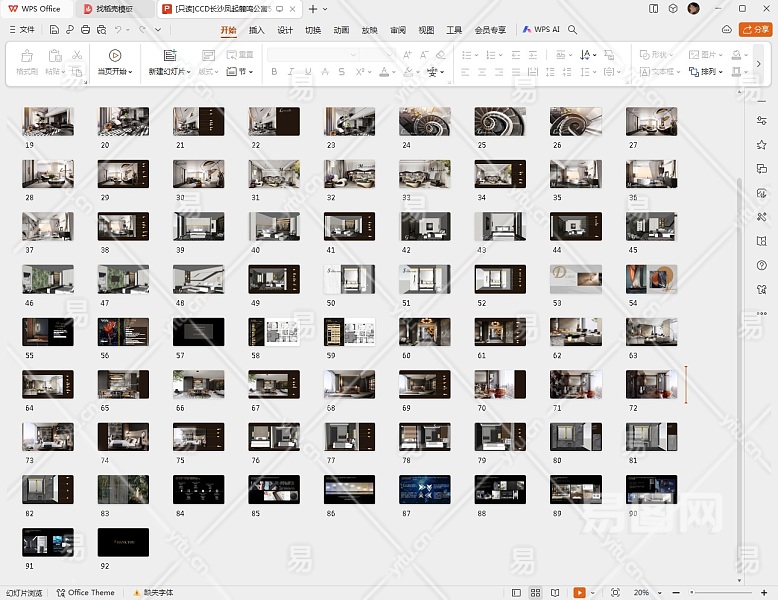This screenshot has height=600, width=778.
Task: Click the orange 分享 share button
Action: [x=754, y=30]
